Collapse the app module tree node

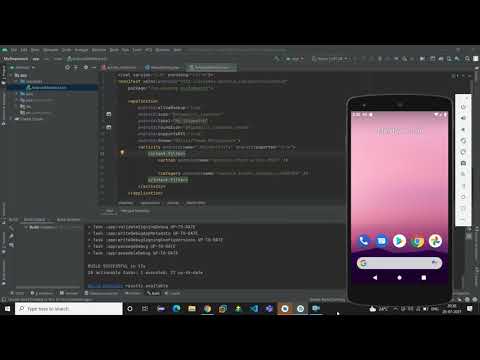click(11, 75)
